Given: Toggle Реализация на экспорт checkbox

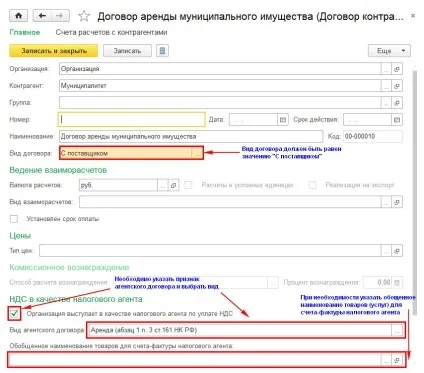Looking at the screenshot, I should [x=313, y=185].
